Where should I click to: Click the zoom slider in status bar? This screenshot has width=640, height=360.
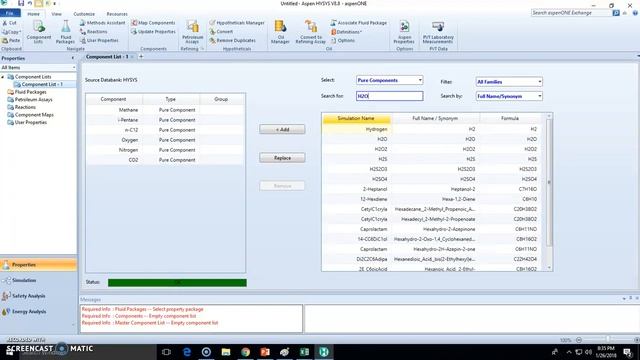(607, 340)
